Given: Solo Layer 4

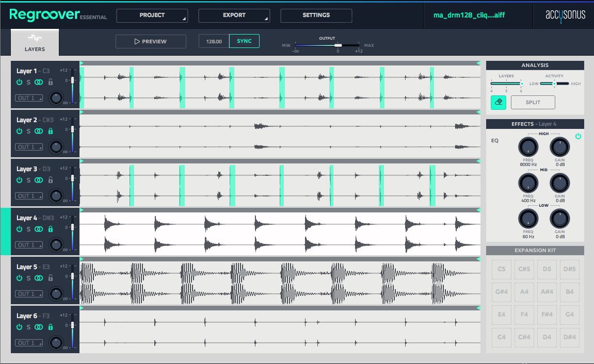Looking at the screenshot, I should click(x=28, y=229).
